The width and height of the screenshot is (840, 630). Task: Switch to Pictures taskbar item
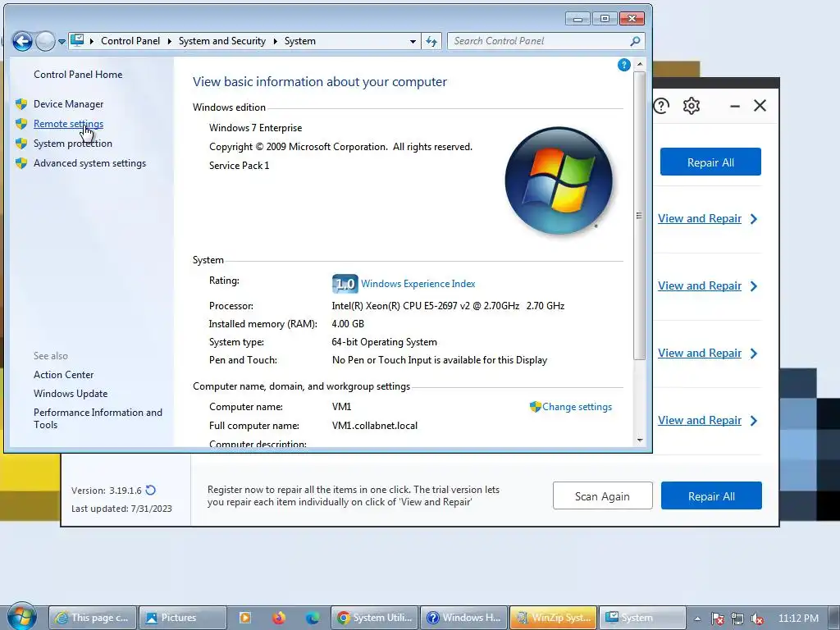pos(183,618)
